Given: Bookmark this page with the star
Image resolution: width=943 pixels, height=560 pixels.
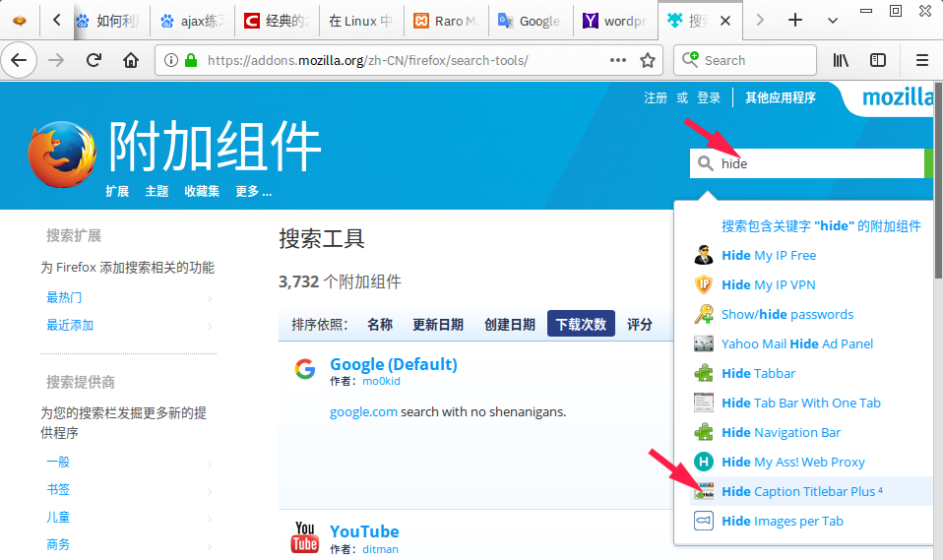Looking at the screenshot, I should coord(647,60).
